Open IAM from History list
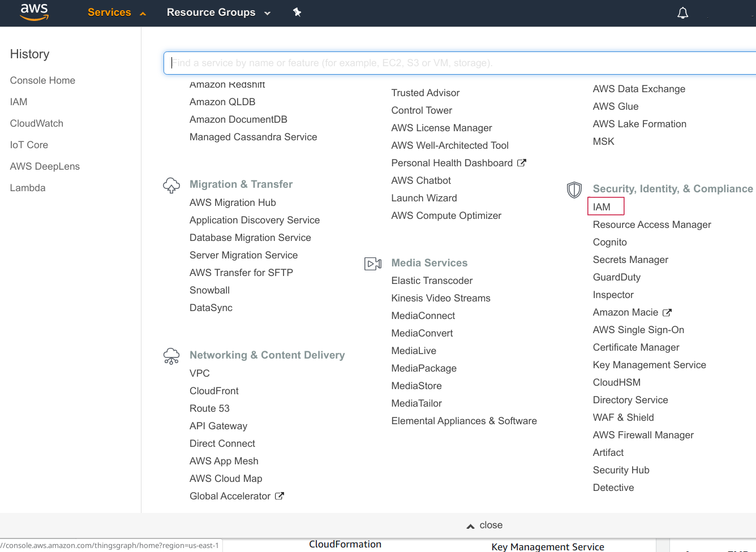Screen dimensions: 756x552 point(19,102)
